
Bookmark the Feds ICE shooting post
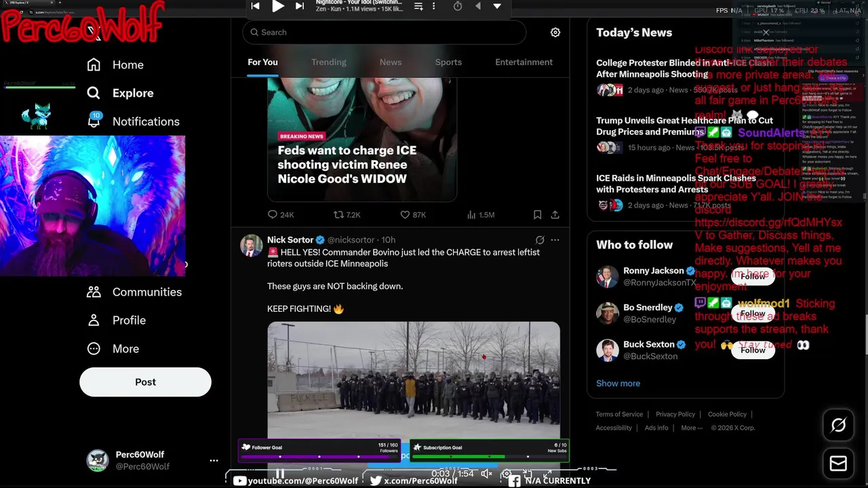pyautogui.click(x=537, y=215)
